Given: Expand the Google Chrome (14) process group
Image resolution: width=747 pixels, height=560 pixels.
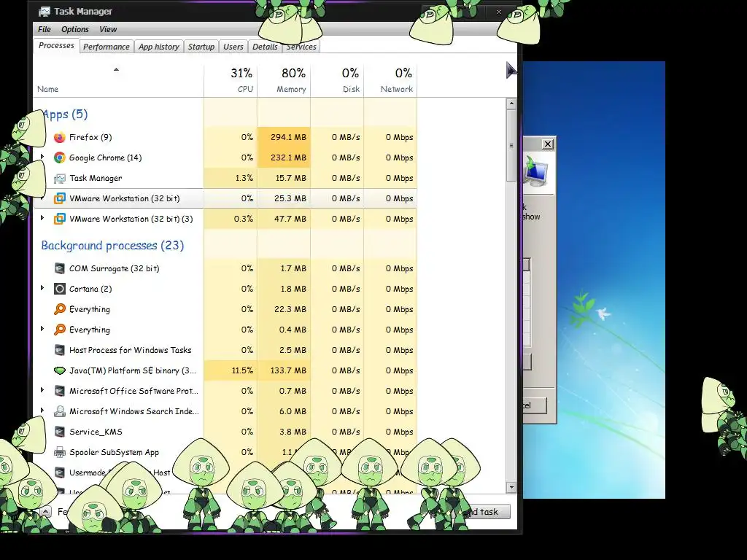Looking at the screenshot, I should click(42, 157).
